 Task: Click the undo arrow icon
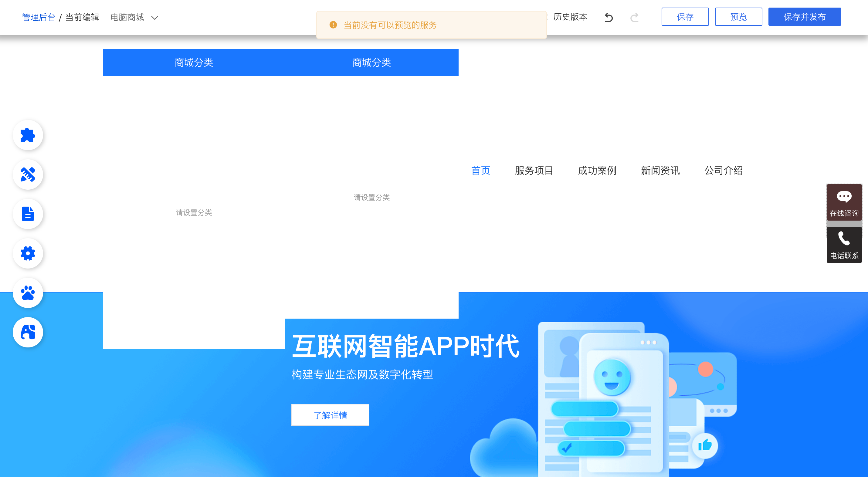pyautogui.click(x=609, y=17)
